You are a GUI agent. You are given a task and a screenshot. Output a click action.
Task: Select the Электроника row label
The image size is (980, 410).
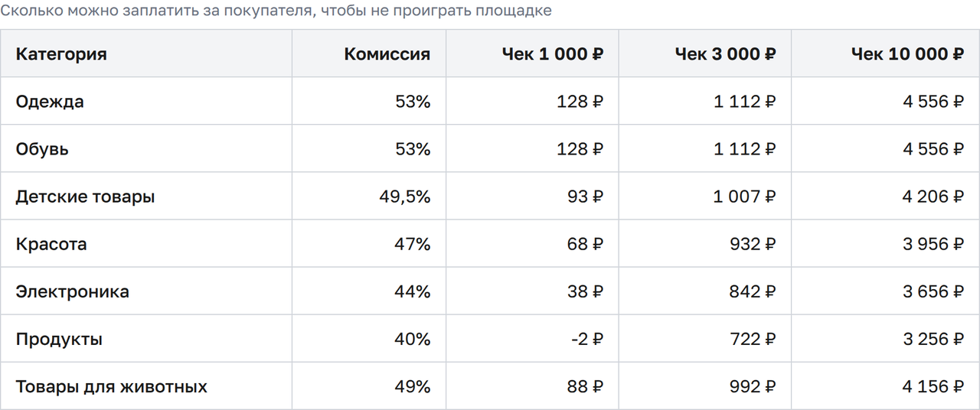(x=73, y=291)
